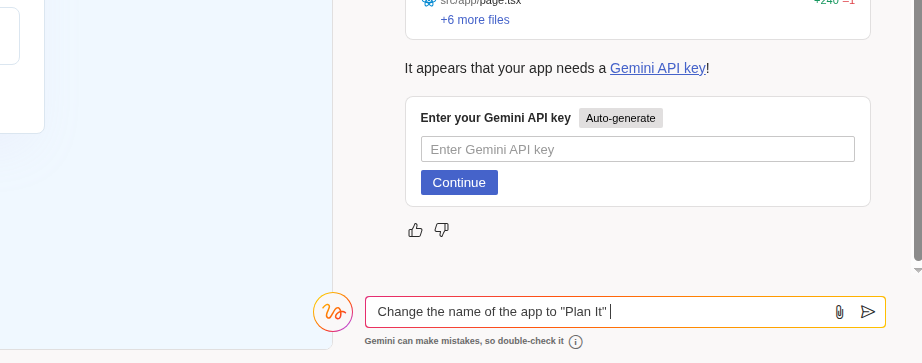Click the Auto-generate button
Image resolution: width=922 pixels, height=363 pixels.
(620, 118)
